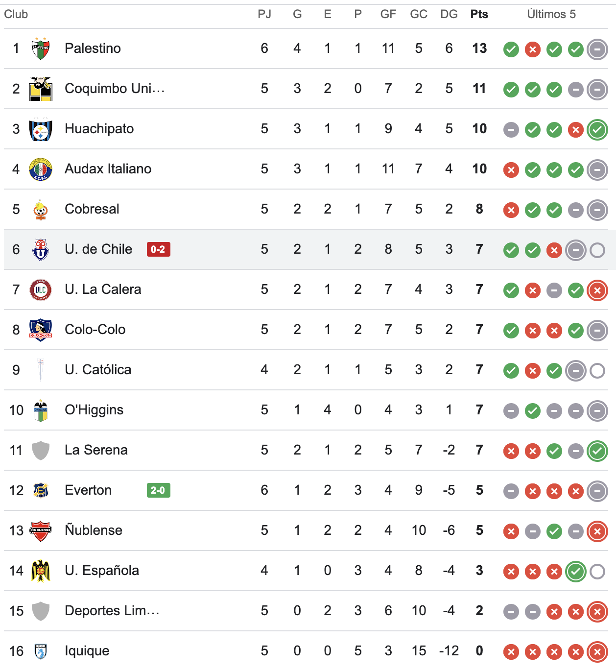The width and height of the screenshot is (616, 672).
Task: Click Palestino's latest draw indicator
Action: [x=597, y=49]
